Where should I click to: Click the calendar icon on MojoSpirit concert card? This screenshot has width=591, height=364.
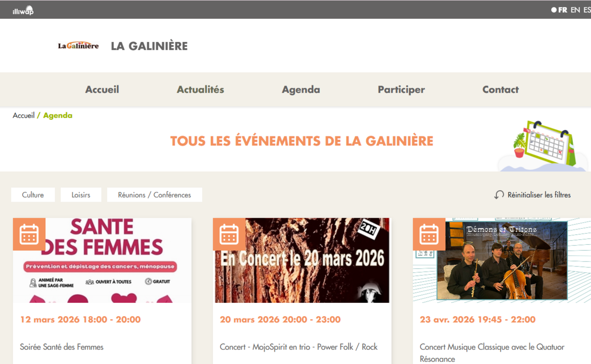(x=229, y=234)
